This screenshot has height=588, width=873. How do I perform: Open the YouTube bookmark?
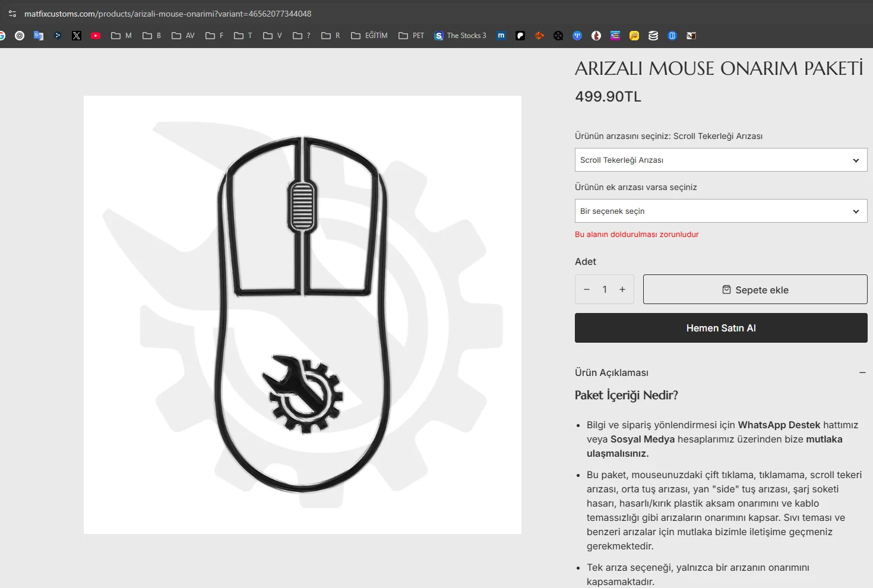96,36
